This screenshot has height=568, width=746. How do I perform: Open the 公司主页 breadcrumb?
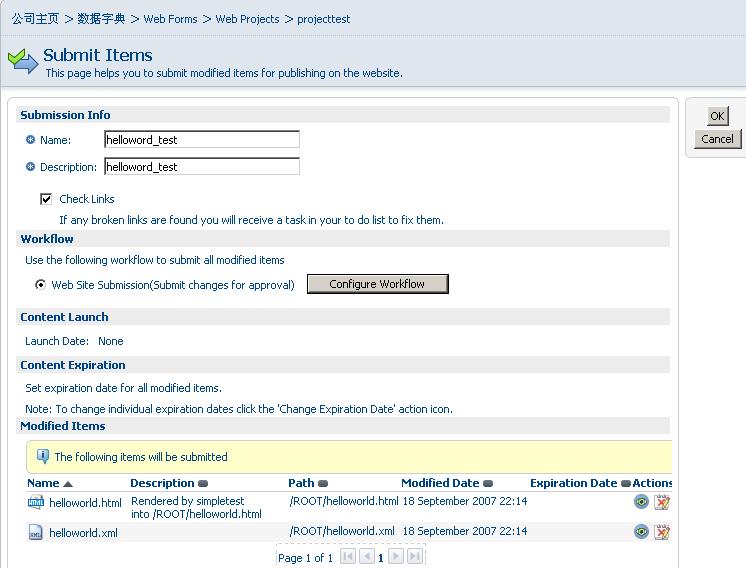tap(35, 19)
